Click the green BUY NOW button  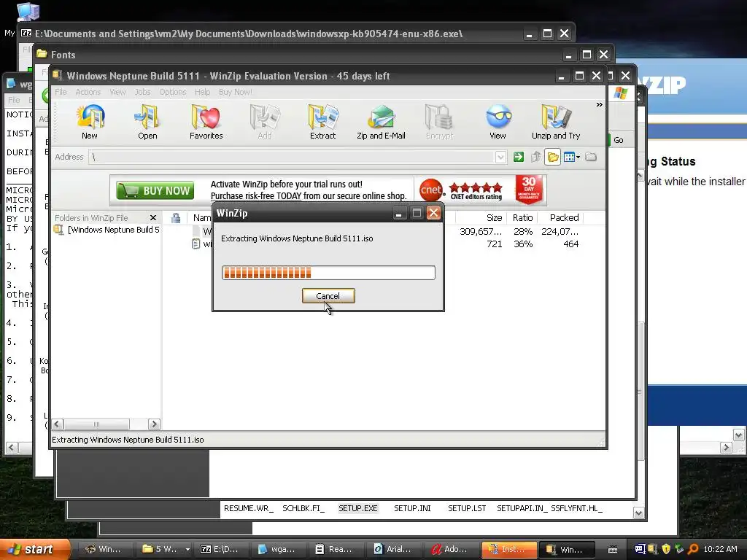point(155,190)
